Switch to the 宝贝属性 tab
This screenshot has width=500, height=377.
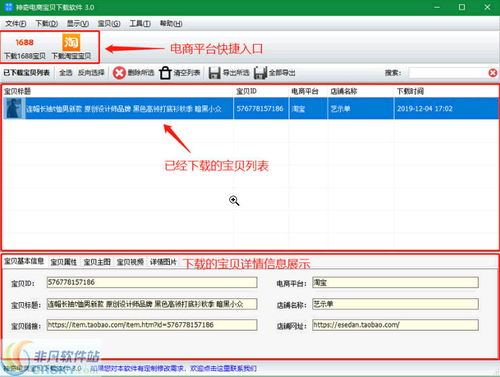pos(63,262)
